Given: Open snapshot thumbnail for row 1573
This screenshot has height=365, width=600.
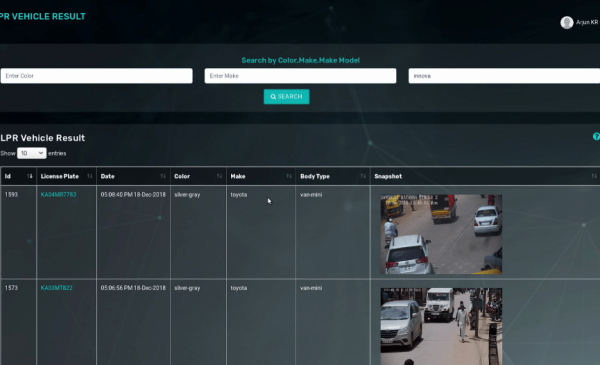Looking at the screenshot, I should (441, 326).
